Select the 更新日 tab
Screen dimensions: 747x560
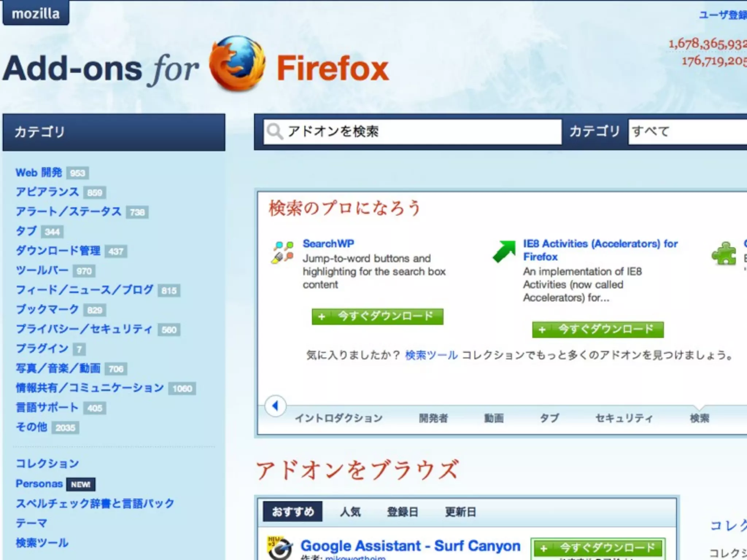click(460, 512)
